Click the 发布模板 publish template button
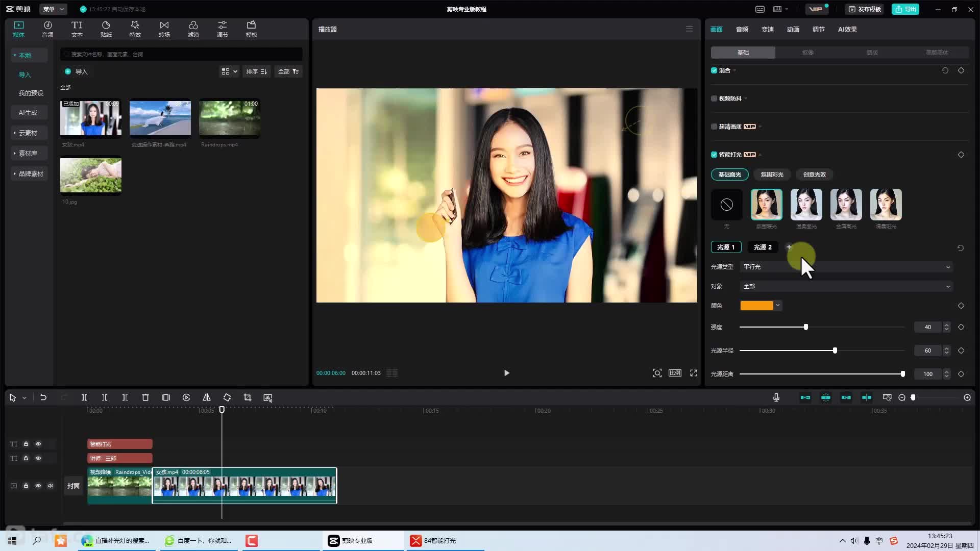This screenshot has height=551, width=980. (x=865, y=9)
